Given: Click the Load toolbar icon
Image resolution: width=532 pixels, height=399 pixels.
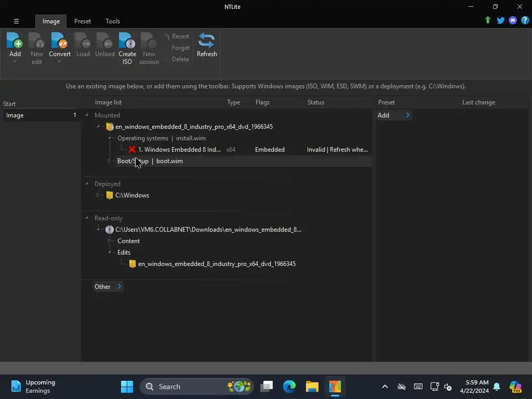Looking at the screenshot, I should (83, 41).
